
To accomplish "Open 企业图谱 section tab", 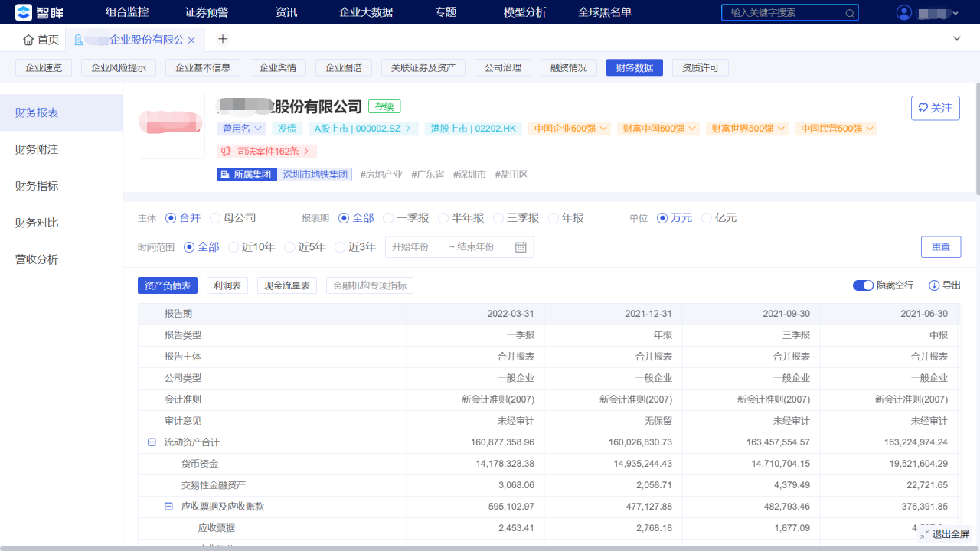I will pyautogui.click(x=344, y=67).
